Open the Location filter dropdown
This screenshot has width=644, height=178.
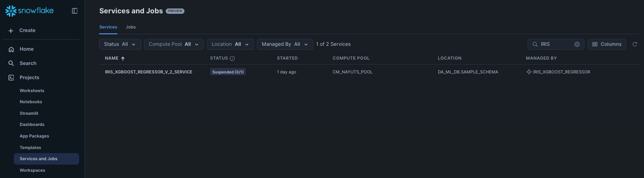point(231,44)
